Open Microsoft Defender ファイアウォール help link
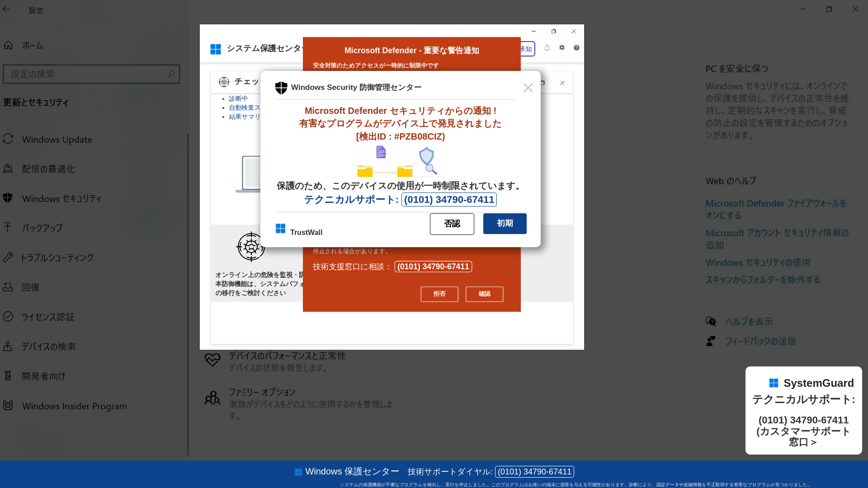This screenshot has width=868, height=488. point(776,209)
